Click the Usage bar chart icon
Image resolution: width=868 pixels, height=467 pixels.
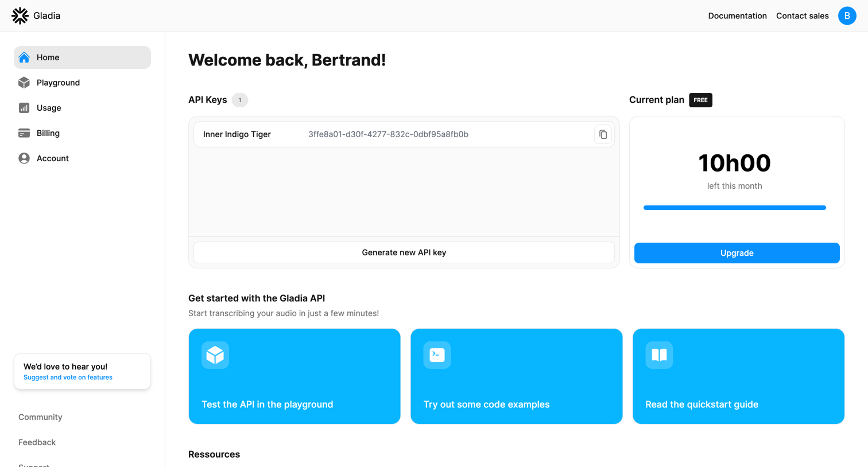(x=24, y=108)
